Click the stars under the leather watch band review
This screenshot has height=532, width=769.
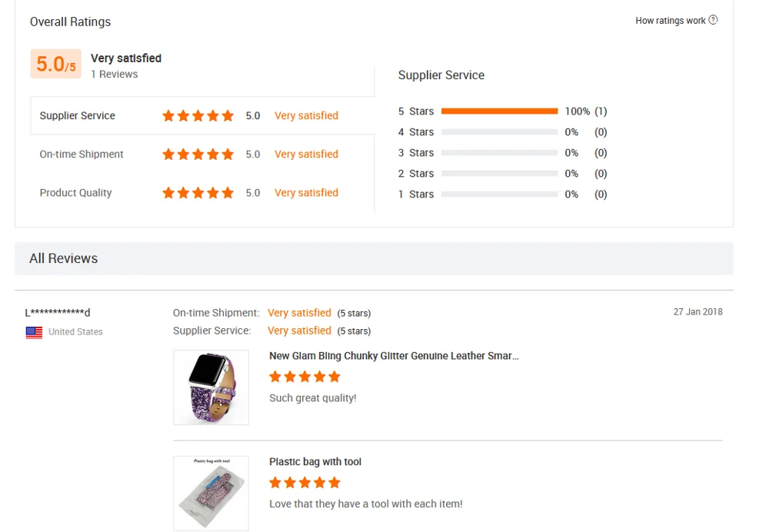pyautogui.click(x=305, y=377)
